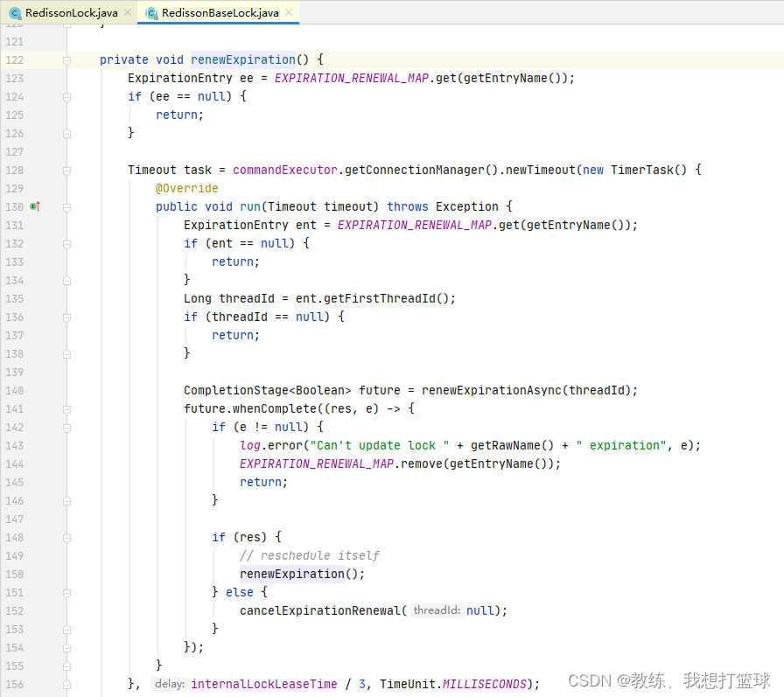Collapse the TimerTask fold marker at line 128

click(x=66, y=170)
